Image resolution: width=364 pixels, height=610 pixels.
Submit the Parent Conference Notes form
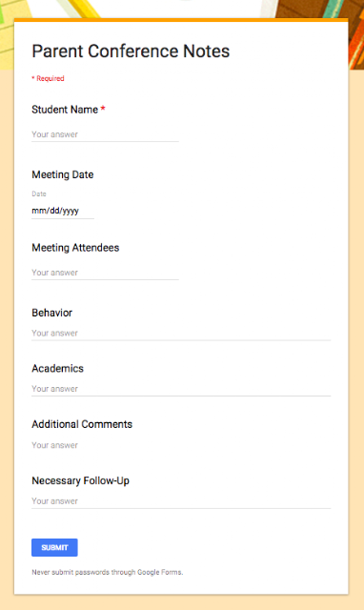54,547
